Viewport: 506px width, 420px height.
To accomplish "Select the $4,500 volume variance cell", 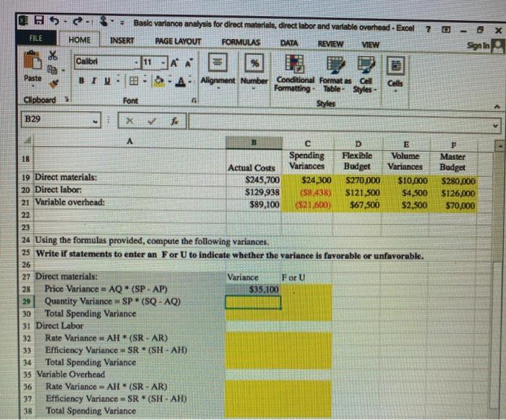I will (406, 194).
